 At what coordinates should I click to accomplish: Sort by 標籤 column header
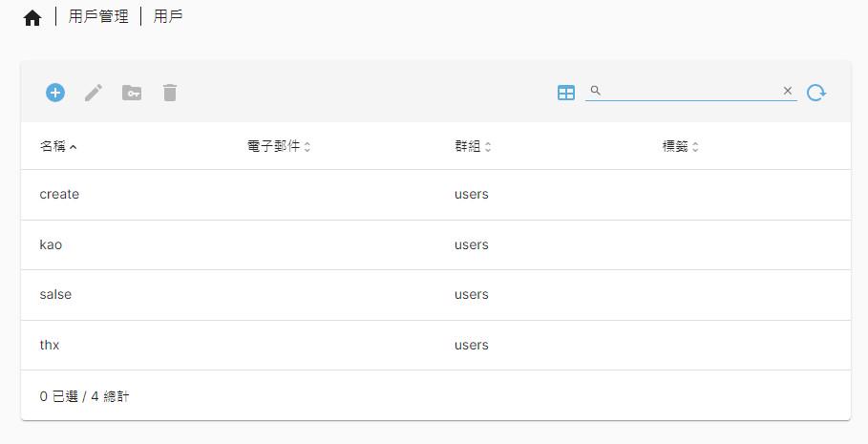[x=680, y=146]
